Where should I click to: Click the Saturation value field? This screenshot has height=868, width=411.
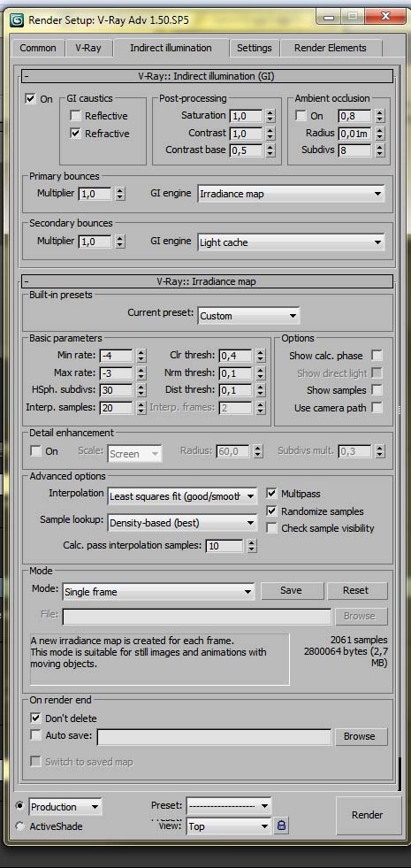tap(245, 116)
